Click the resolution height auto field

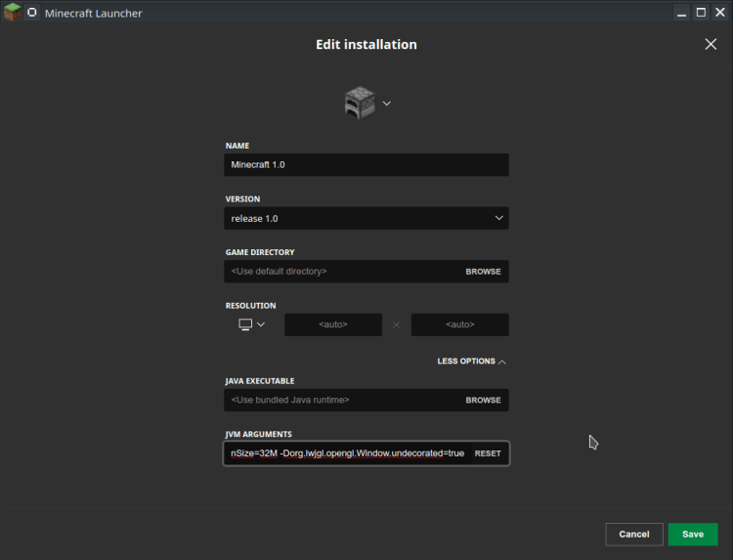click(459, 324)
